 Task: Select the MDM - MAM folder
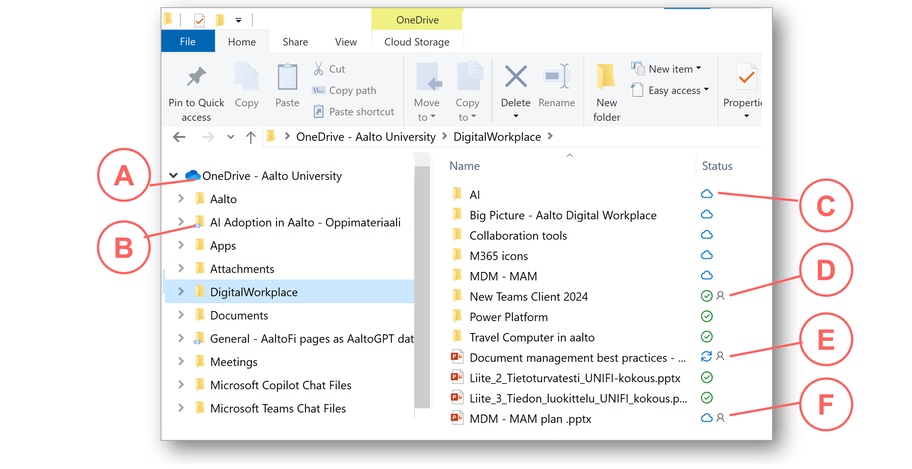[x=503, y=276]
